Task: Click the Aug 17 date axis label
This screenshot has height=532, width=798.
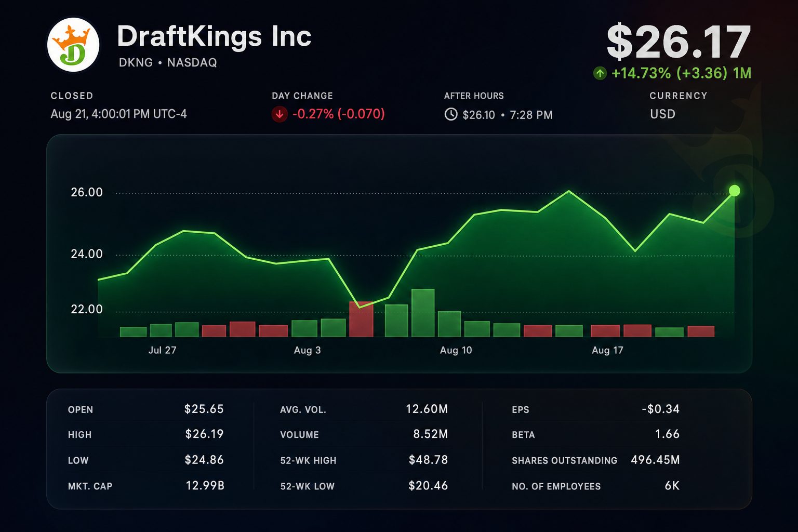Action: [x=607, y=350]
